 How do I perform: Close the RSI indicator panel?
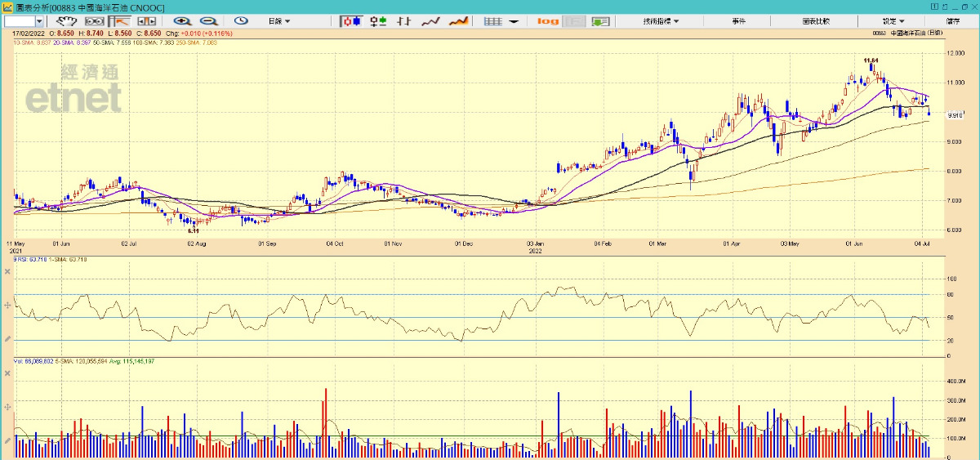point(7,270)
